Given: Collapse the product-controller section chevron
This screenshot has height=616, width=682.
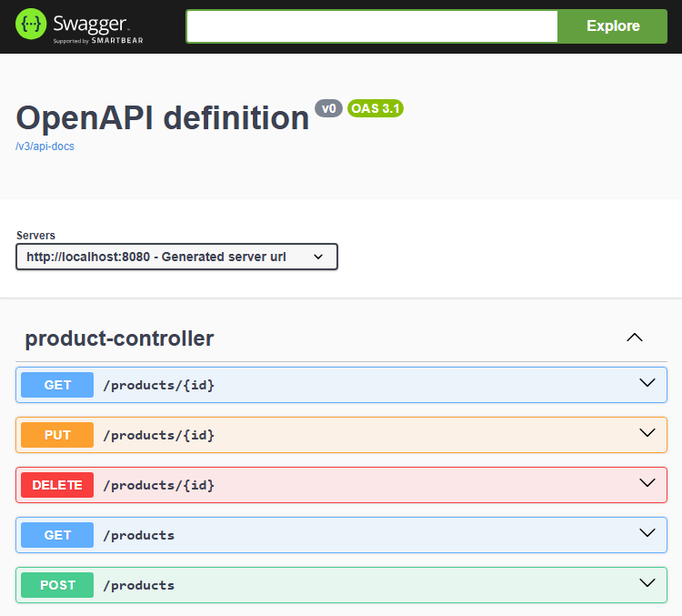Looking at the screenshot, I should [x=634, y=338].
